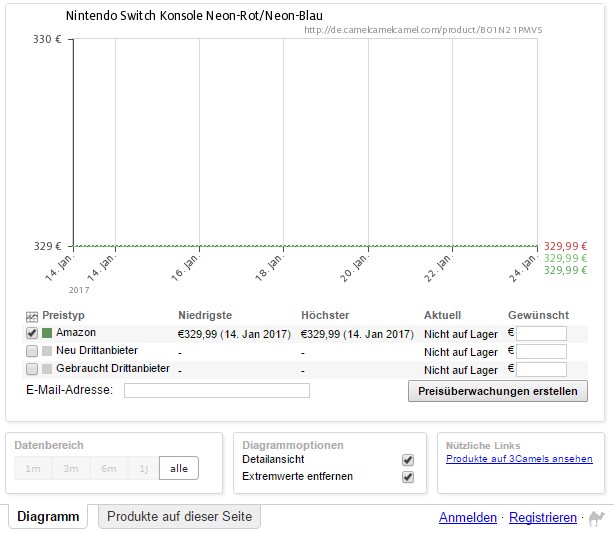Click the 2017 year label under the axis
Viewport: 614px width, 533px height.
79,290
